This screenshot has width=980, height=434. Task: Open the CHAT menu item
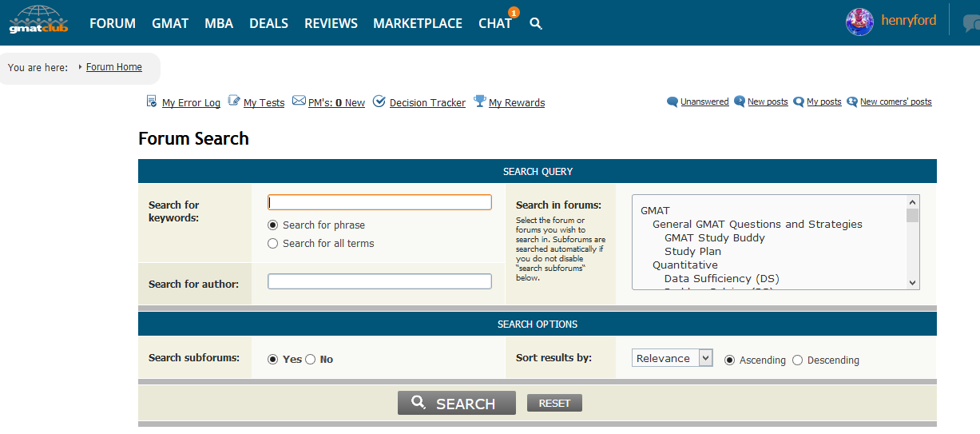coord(494,24)
